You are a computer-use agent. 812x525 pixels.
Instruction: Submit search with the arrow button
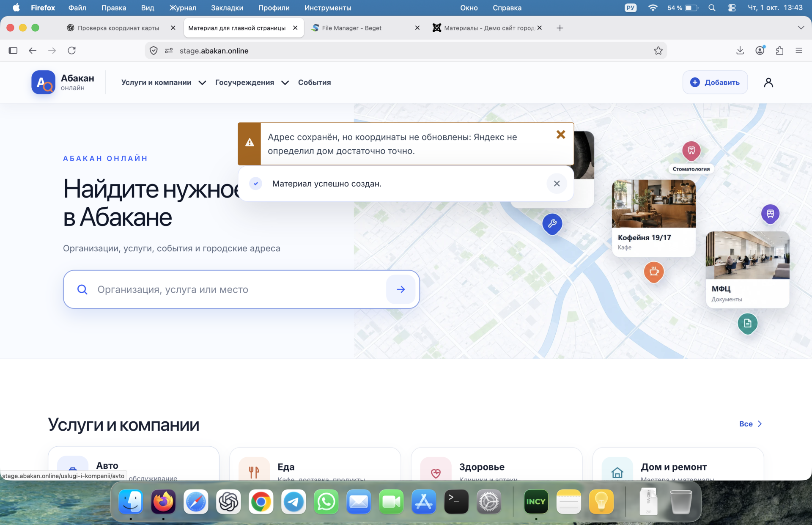pos(401,289)
